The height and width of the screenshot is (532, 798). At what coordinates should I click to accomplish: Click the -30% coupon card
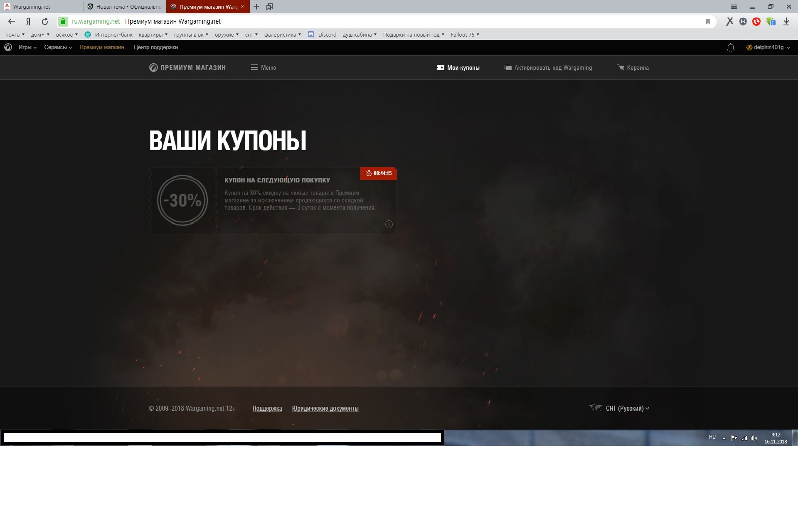pyautogui.click(x=273, y=200)
